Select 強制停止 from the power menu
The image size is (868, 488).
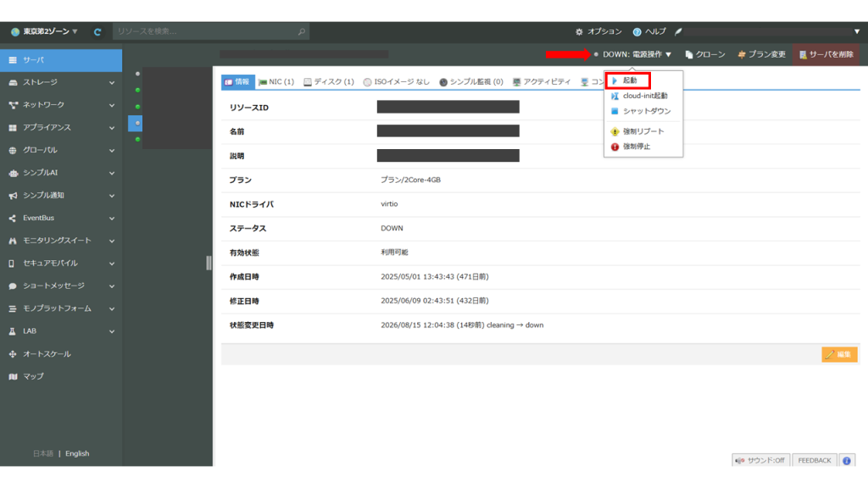tap(643, 147)
